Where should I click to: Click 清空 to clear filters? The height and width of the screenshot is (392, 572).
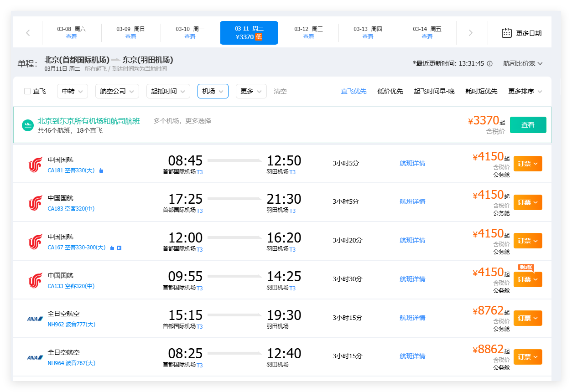coord(280,91)
